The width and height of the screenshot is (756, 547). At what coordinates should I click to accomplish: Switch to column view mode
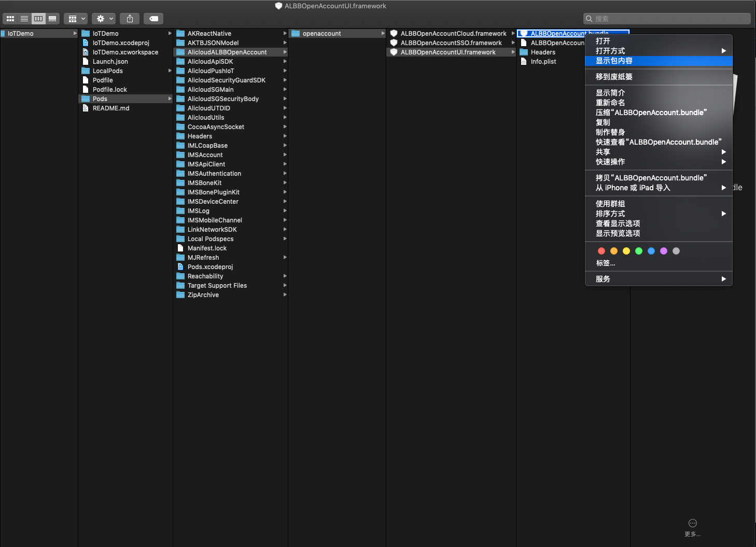point(38,19)
